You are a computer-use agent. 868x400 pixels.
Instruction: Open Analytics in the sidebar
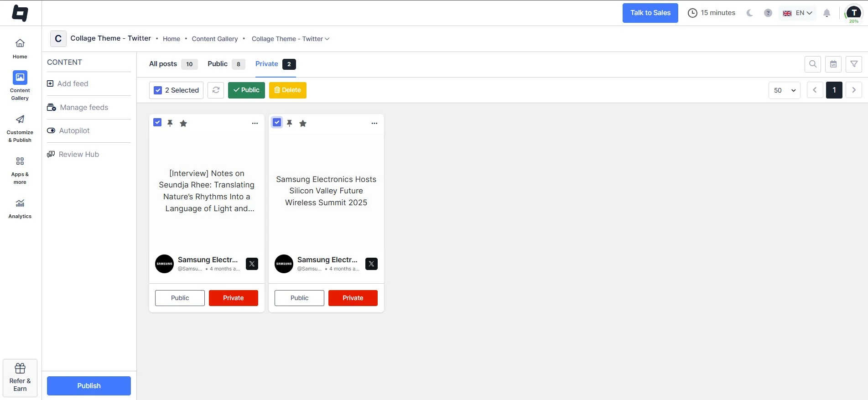(x=20, y=208)
